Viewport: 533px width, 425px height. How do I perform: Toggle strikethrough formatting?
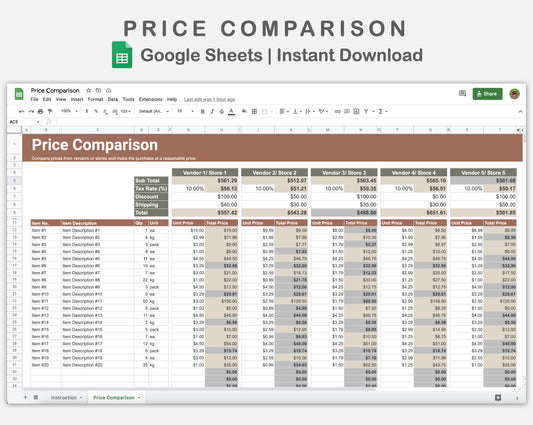pos(222,112)
